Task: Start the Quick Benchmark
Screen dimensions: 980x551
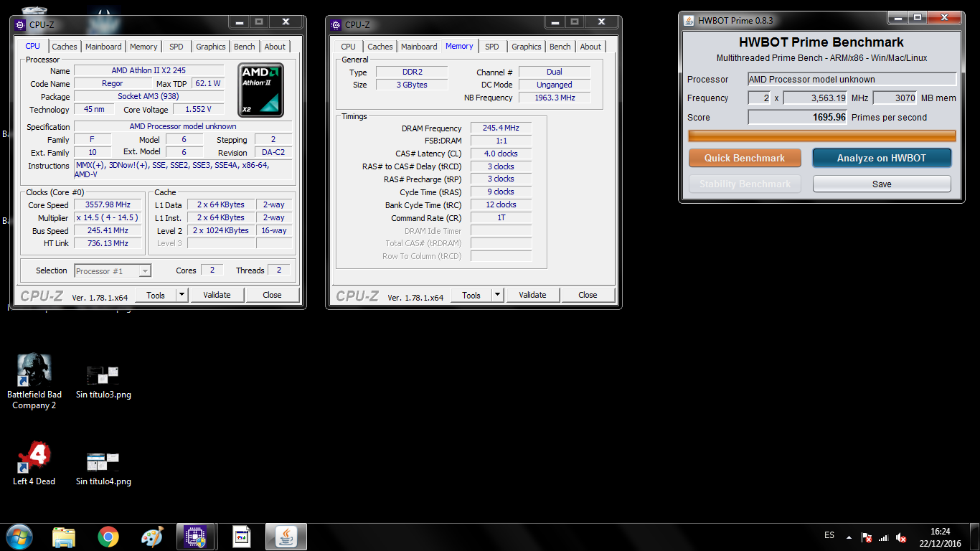Action: click(x=745, y=158)
